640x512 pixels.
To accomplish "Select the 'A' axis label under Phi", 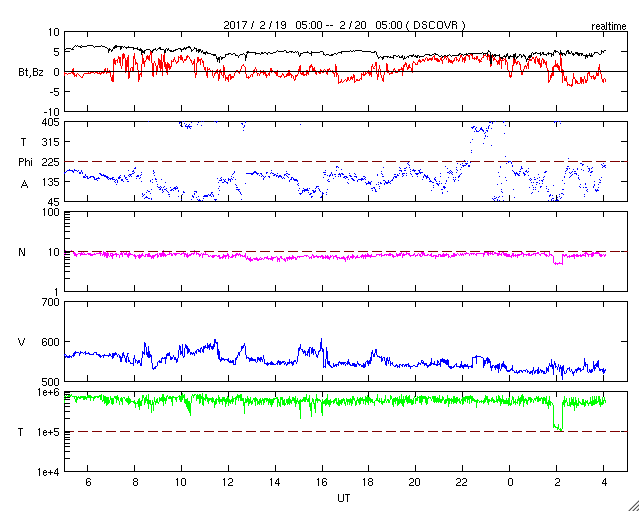I will (24, 185).
